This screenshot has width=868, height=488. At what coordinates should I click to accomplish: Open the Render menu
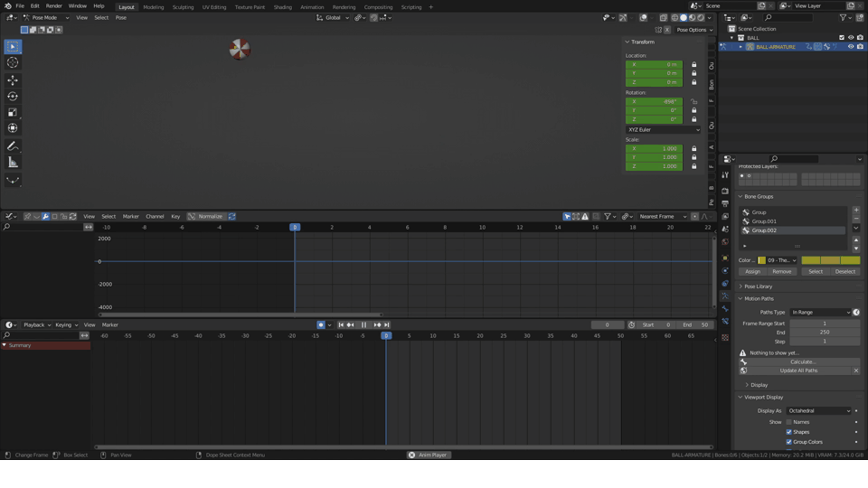[x=53, y=6]
